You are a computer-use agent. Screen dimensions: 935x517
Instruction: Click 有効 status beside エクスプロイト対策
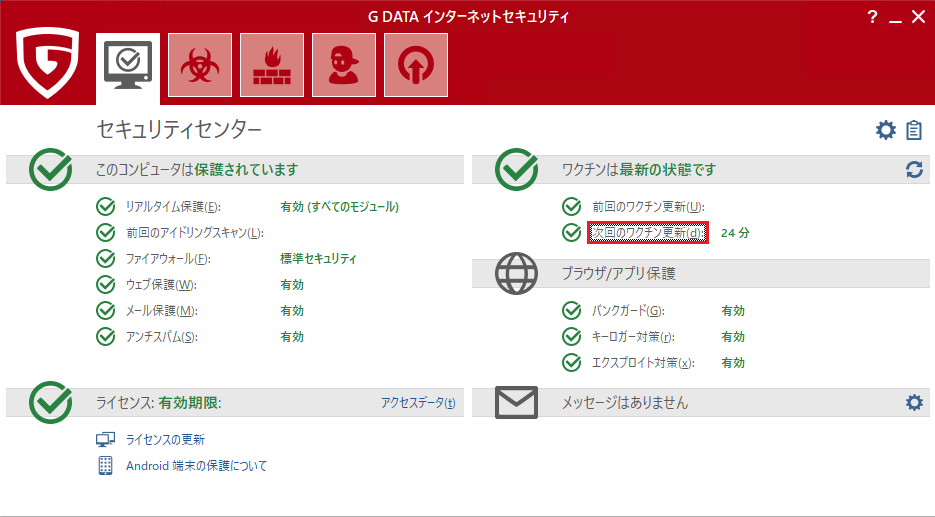tap(733, 363)
